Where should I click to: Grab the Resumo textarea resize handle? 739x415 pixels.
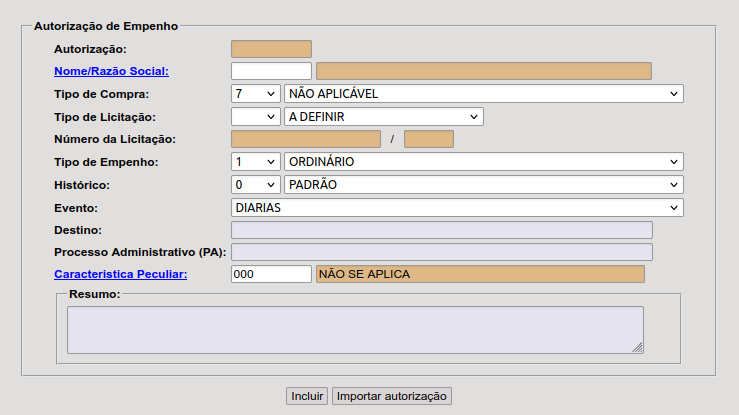637,347
